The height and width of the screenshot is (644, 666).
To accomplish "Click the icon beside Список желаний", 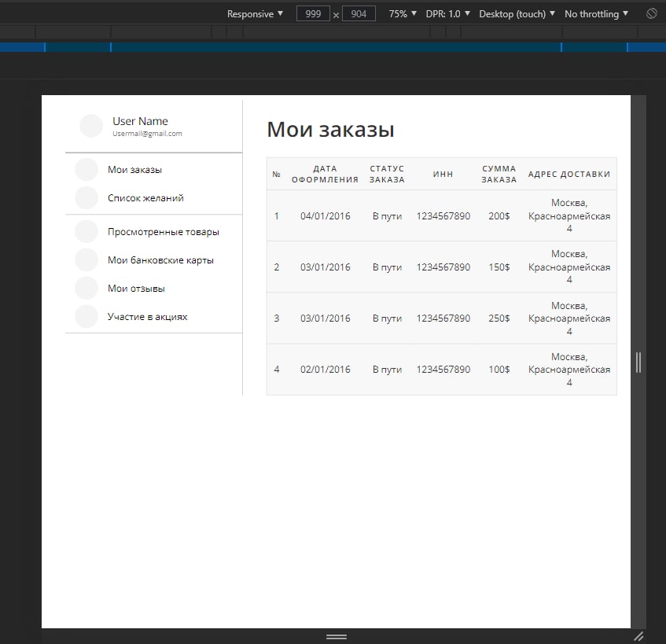I will (x=86, y=198).
